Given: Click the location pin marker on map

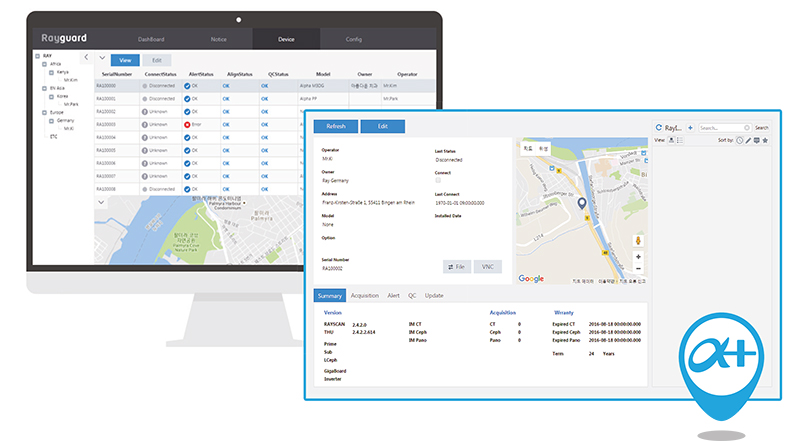Looking at the screenshot, I should coord(582,204).
